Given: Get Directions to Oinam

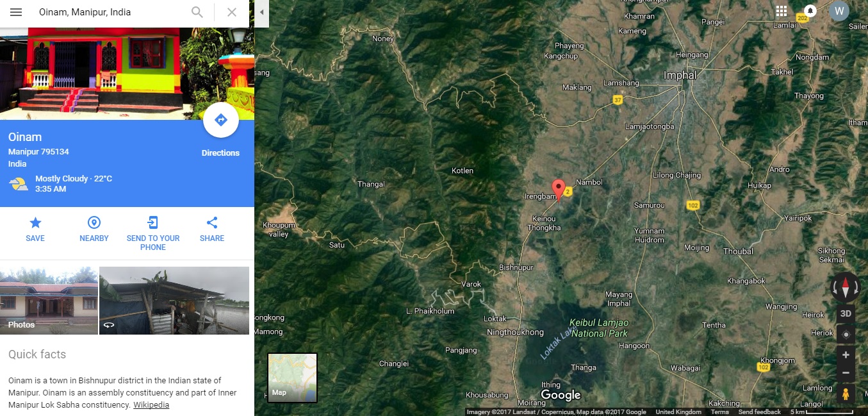Looking at the screenshot, I should pyautogui.click(x=220, y=120).
